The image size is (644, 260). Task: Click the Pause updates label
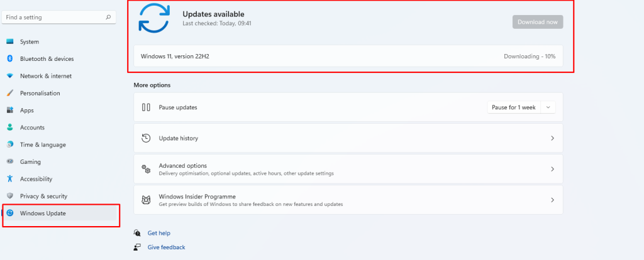click(178, 107)
